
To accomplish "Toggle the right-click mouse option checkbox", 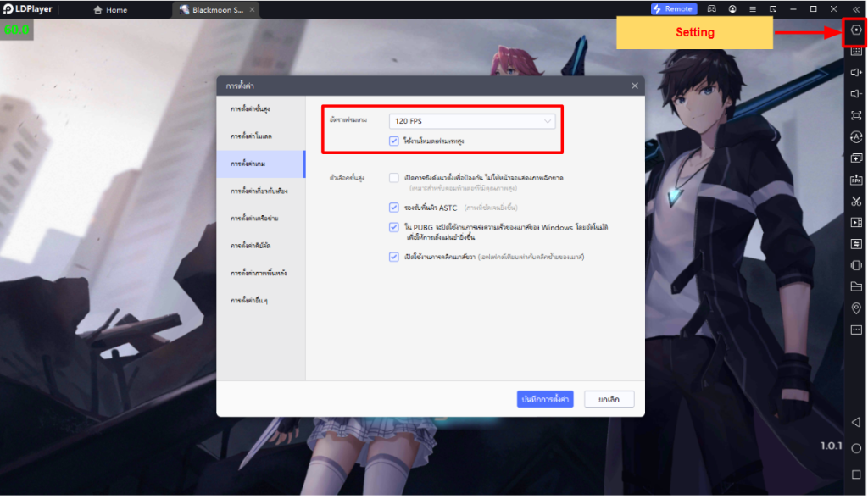I will [394, 257].
